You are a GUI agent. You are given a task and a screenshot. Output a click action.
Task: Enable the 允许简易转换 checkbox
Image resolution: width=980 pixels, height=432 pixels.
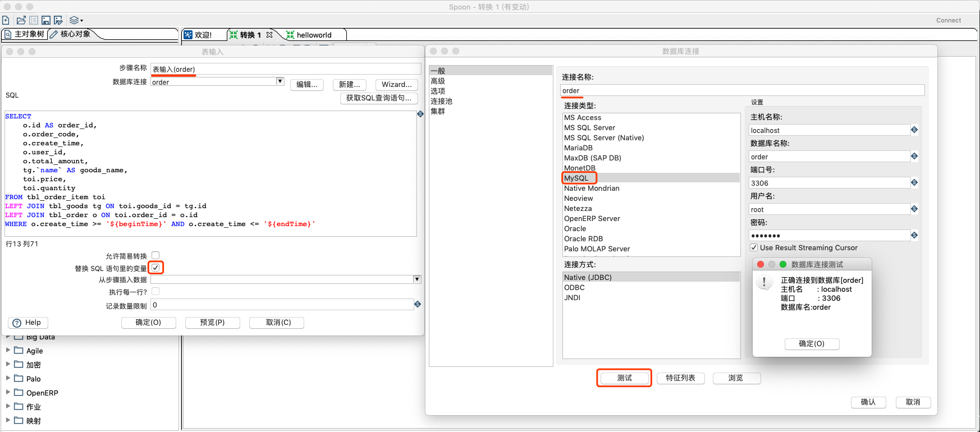pyautogui.click(x=155, y=255)
